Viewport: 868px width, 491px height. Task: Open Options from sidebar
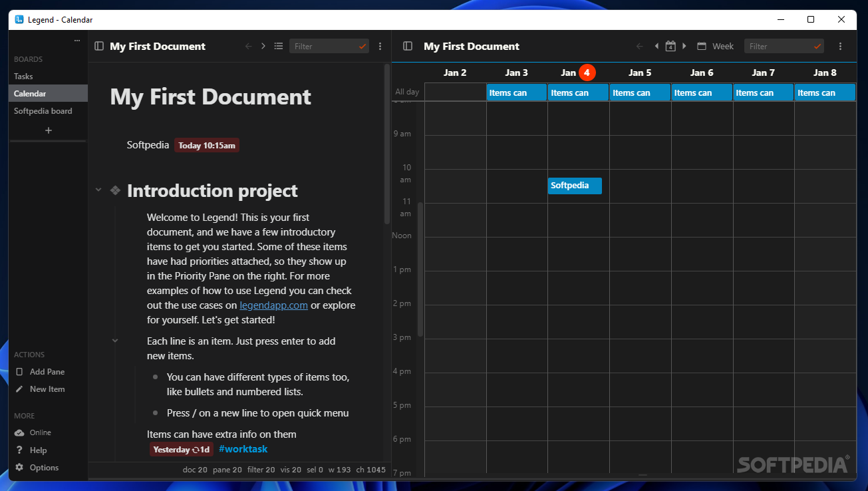(37, 468)
